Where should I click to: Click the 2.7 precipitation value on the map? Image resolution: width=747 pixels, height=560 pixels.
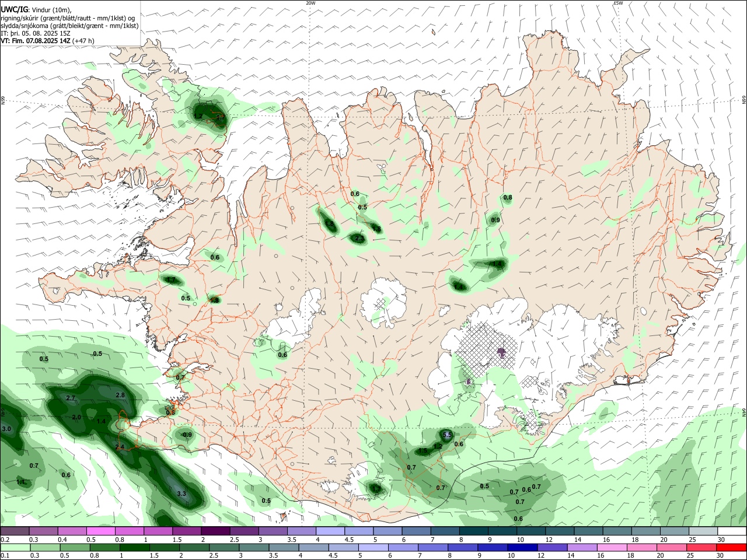pyautogui.click(x=71, y=398)
